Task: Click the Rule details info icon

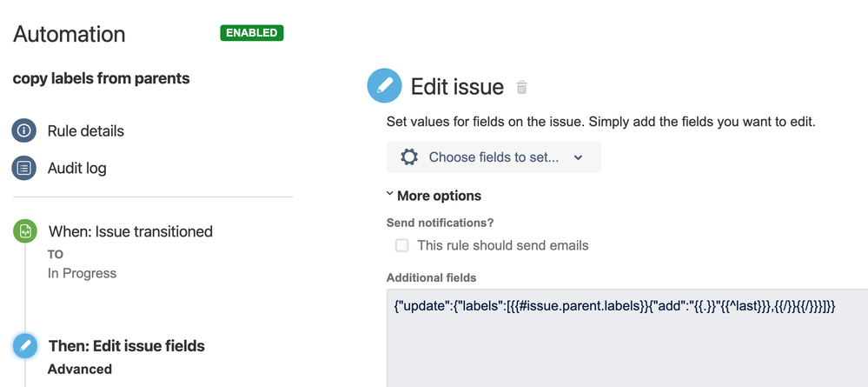Action: click(23, 130)
